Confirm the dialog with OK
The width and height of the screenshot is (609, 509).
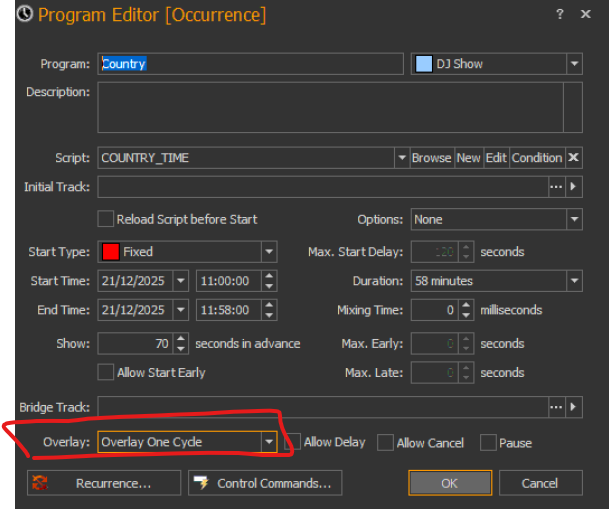point(449,483)
